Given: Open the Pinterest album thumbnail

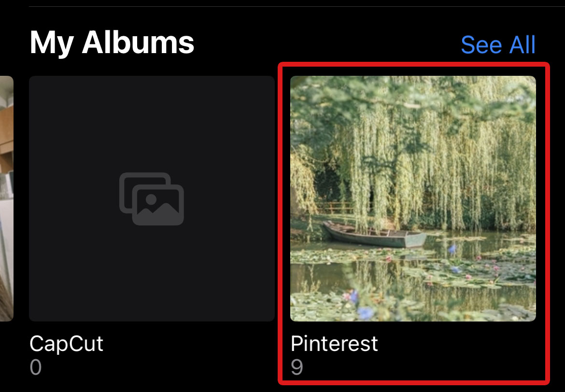Looking at the screenshot, I should point(413,198).
